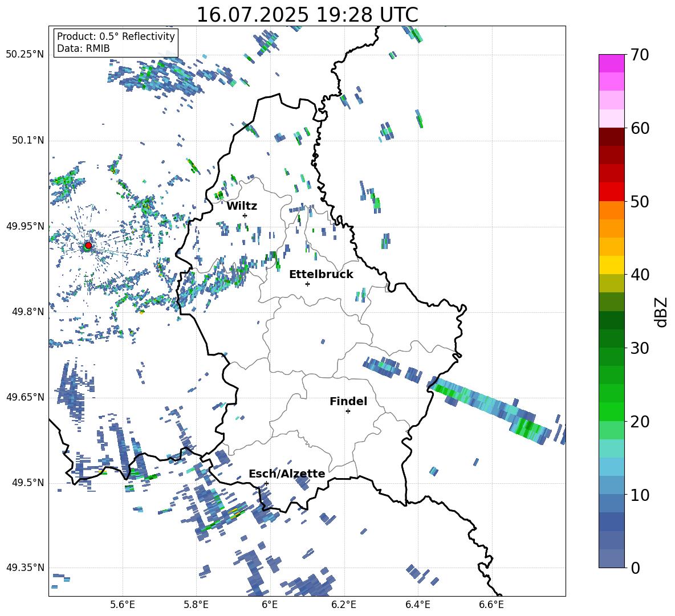Click the Findel city label

coord(348,401)
